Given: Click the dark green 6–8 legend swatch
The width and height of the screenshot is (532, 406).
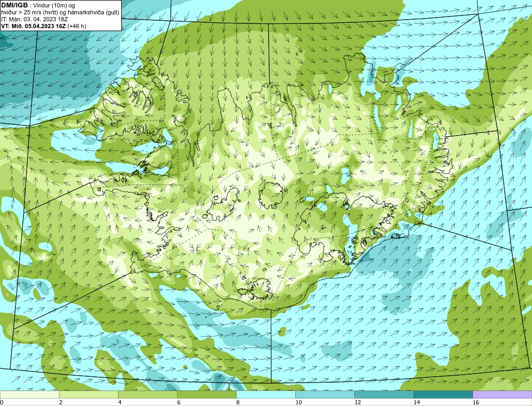Looking at the screenshot, I should [x=206, y=394].
